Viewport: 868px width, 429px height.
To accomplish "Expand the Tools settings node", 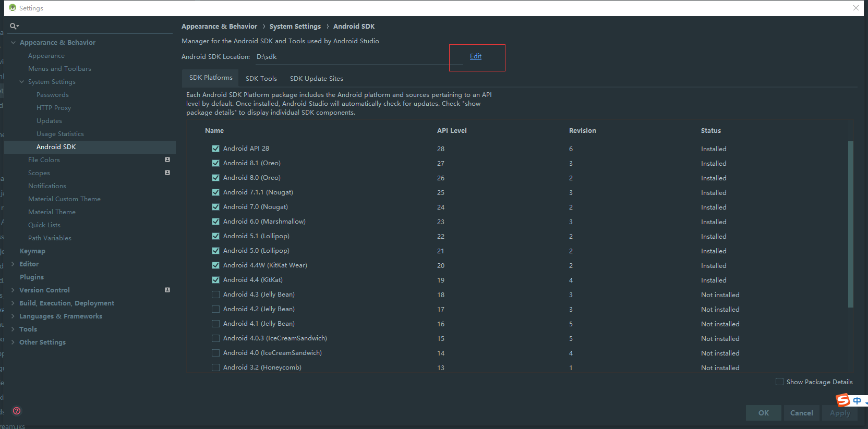I will 13,329.
